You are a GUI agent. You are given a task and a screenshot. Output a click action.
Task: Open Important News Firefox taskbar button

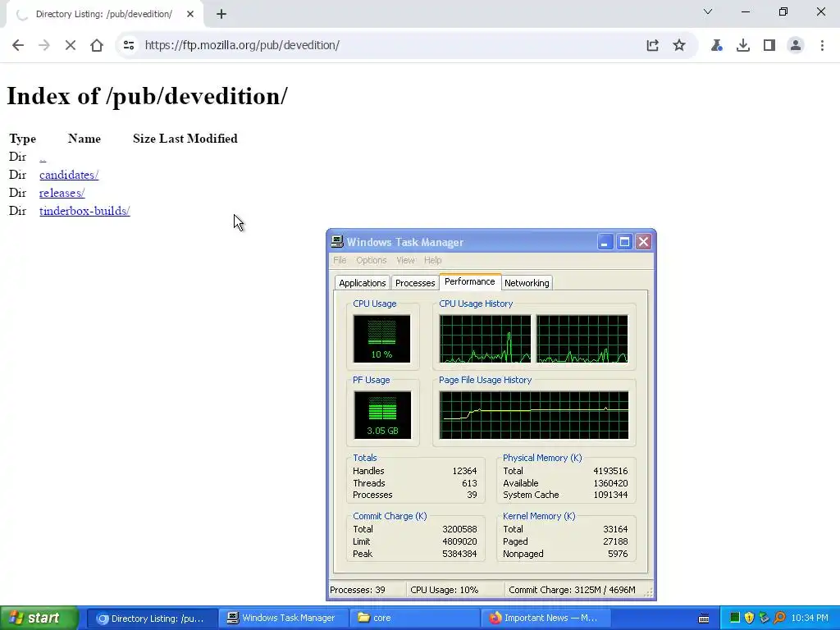[546, 619]
